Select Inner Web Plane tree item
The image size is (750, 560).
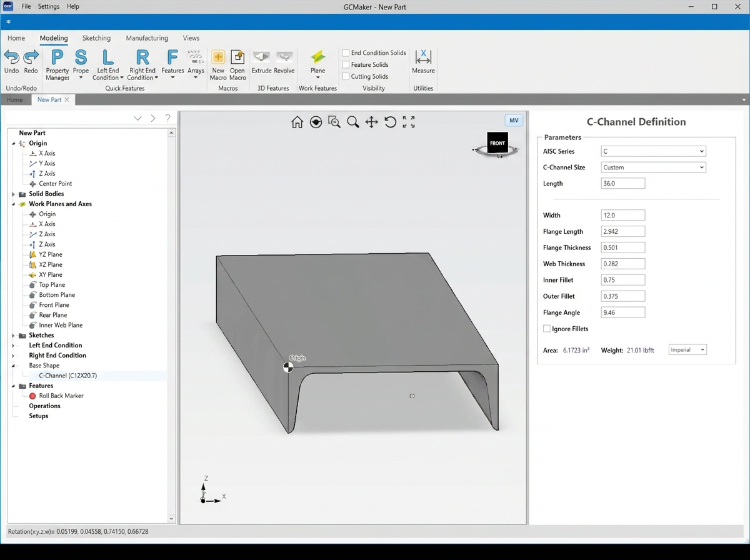pyautogui.click(x=61, y=326)
